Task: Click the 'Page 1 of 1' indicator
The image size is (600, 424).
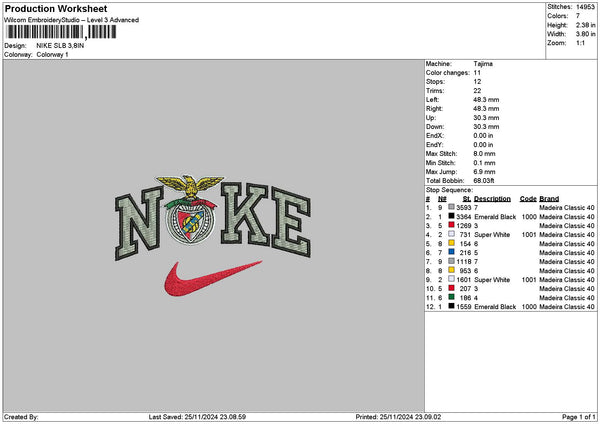Action: point(579,417)
